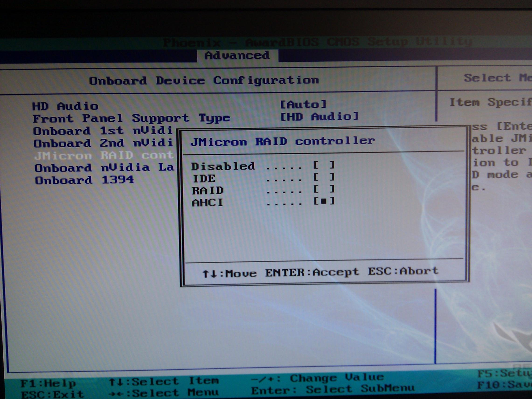Click the Disabled label in popup
This screenshot has height=399, width=532.
[223, 167]
